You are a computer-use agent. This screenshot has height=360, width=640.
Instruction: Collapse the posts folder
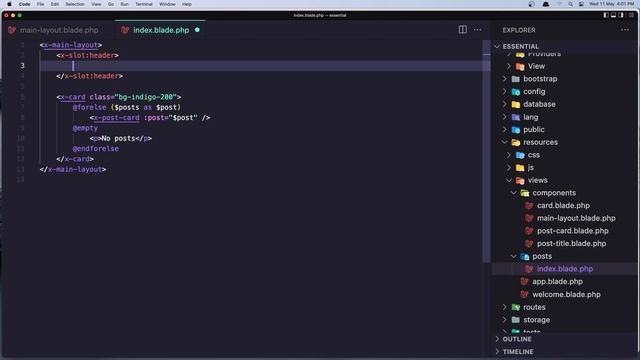tap(513, 256)
